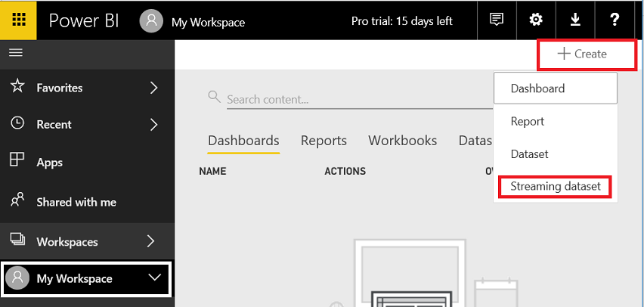
Task: Click the Search content input field
Action: 348,99
